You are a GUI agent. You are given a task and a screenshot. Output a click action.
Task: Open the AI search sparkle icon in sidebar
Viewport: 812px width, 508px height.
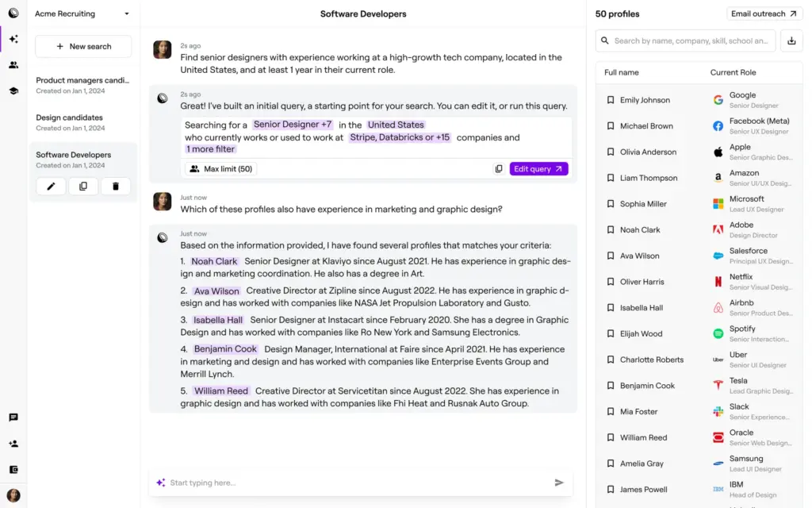pos(13,39)
